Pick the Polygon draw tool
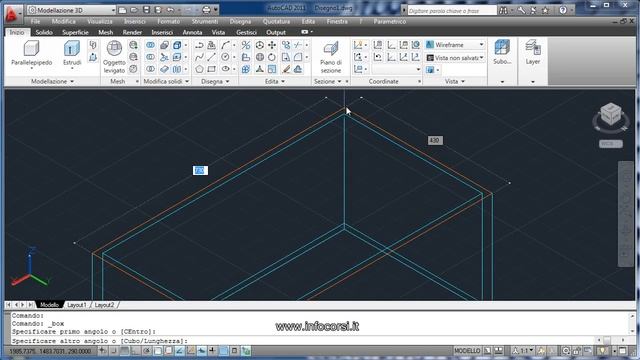 (199, 69)
